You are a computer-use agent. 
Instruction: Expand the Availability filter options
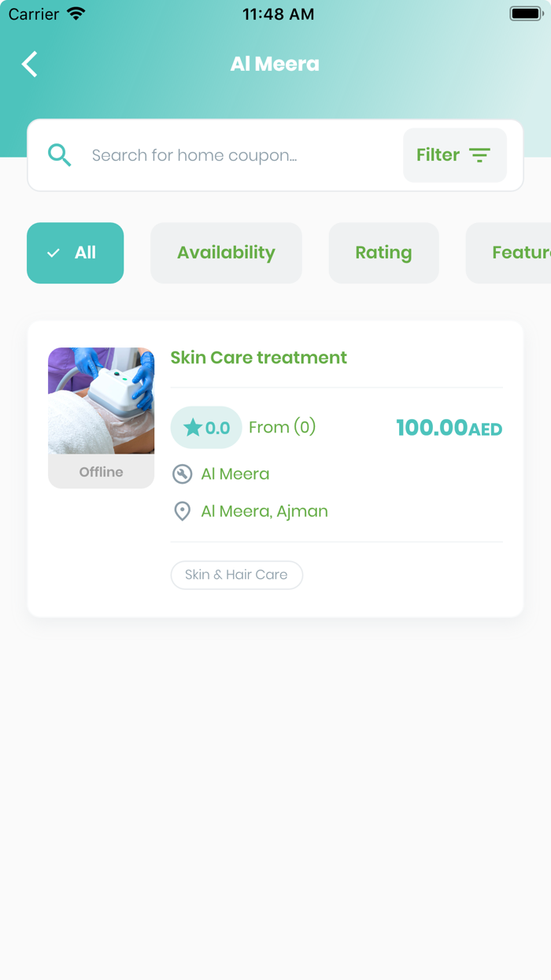pos(226,252)
